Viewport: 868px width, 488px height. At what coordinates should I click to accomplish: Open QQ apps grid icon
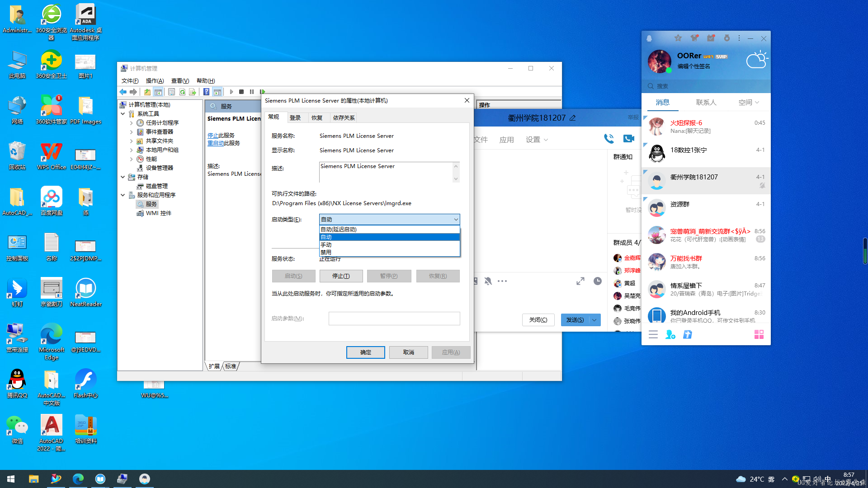[759, 334]
